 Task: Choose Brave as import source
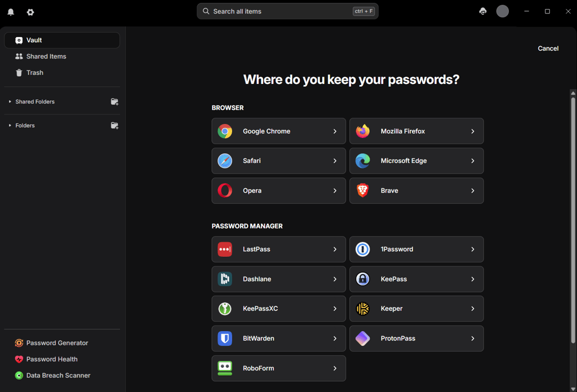[416, 190]
